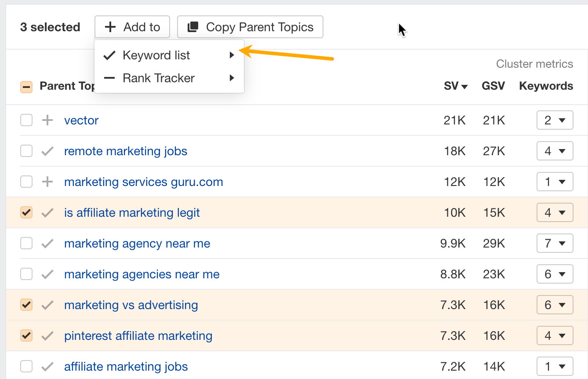The image size is (588, 379).
Task: Select "Keyword list" from the menu
Action: pos(156,55)
